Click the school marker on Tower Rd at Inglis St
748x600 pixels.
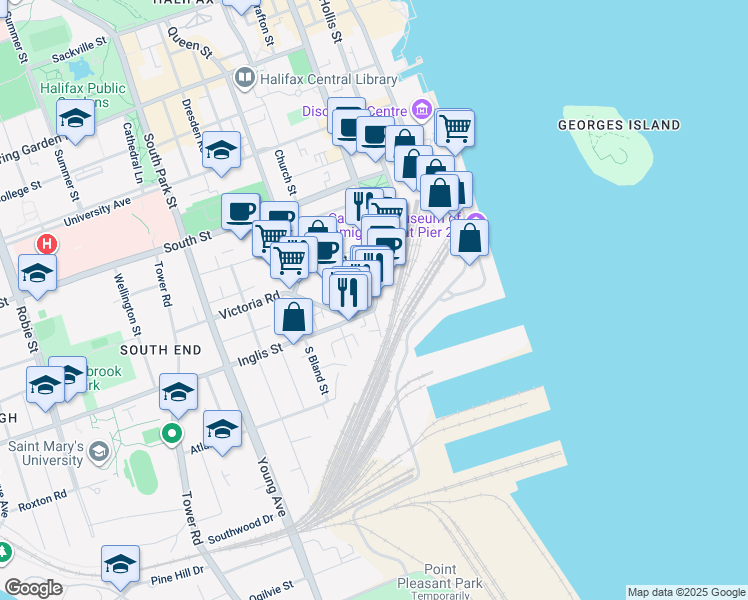click(178, 395)
